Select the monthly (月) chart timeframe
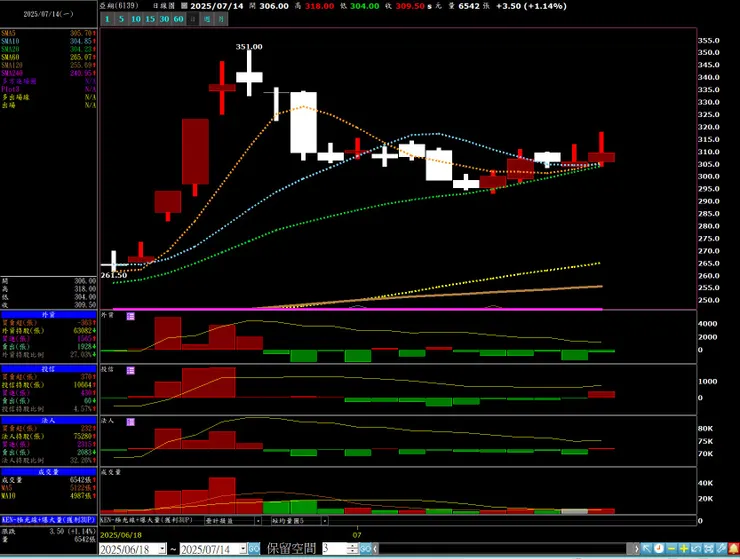 tap(221, 19)
